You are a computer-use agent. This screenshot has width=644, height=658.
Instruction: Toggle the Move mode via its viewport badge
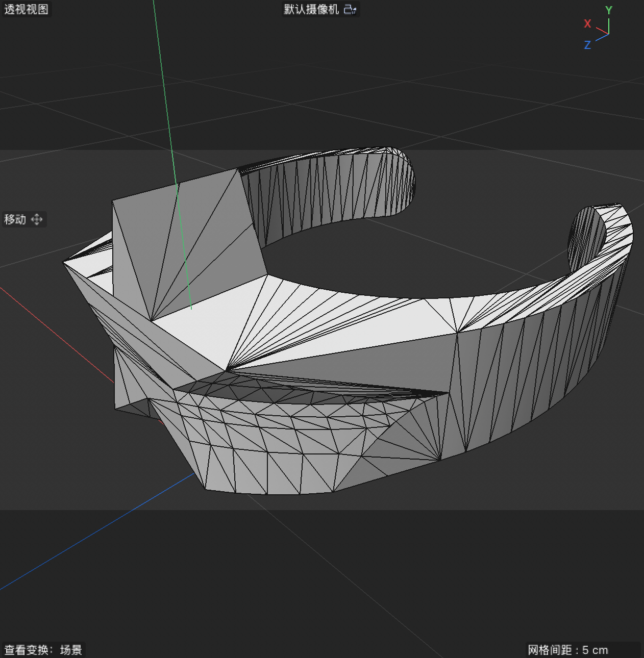23,219
